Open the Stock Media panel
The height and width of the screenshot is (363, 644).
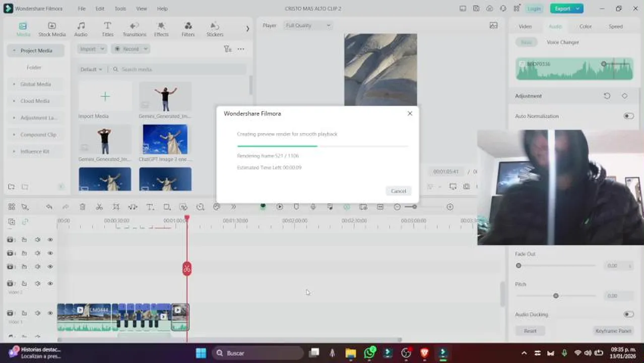[52, 29]
